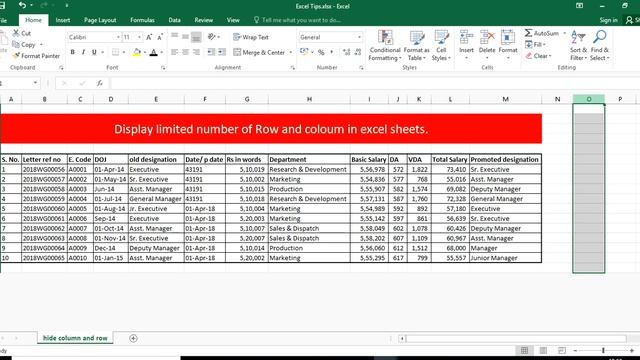
Task: Set Top Align for cells
Action: pos(174,37)
